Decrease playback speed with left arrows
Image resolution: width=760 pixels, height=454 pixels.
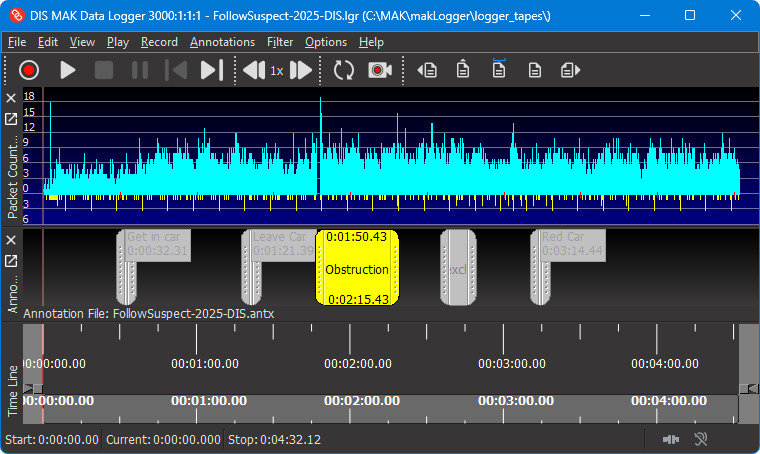click(x=254, y=70)
